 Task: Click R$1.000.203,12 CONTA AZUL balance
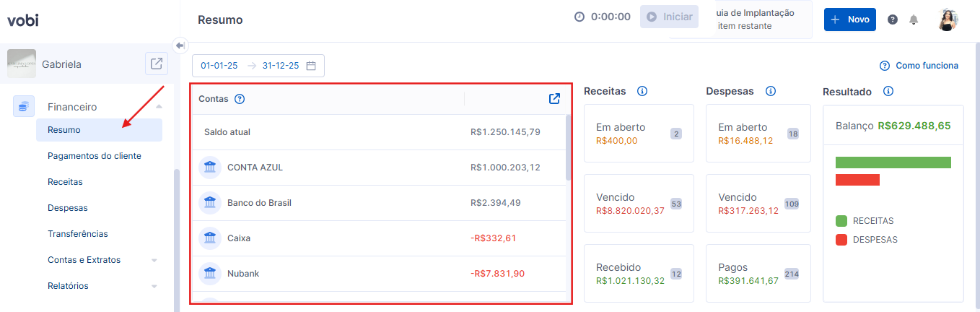pyautogui.click(x=505, y=168)
